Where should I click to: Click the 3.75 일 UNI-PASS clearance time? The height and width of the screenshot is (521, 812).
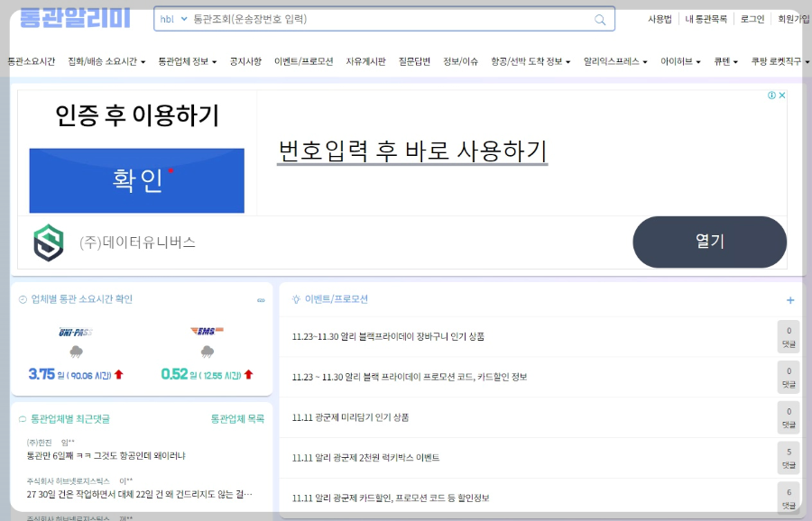[76, 374]
